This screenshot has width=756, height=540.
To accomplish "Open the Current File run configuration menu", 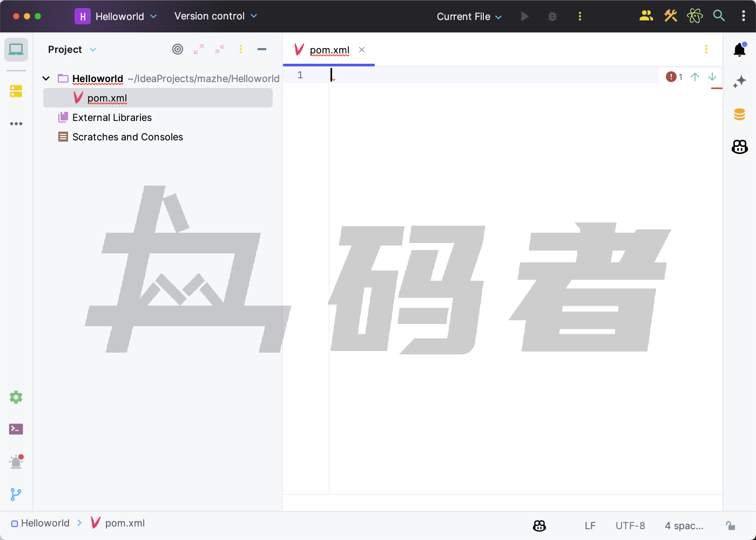I will tap(469, 17).
